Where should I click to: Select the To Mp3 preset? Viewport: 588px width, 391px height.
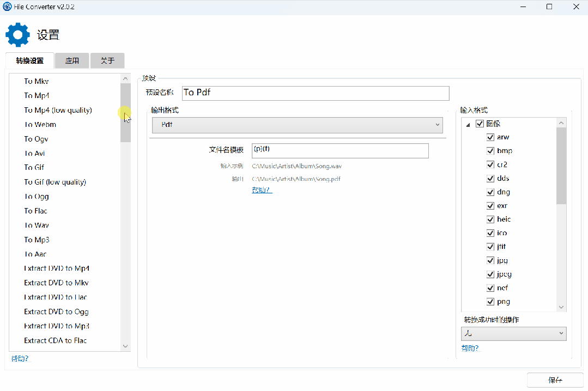37,240
